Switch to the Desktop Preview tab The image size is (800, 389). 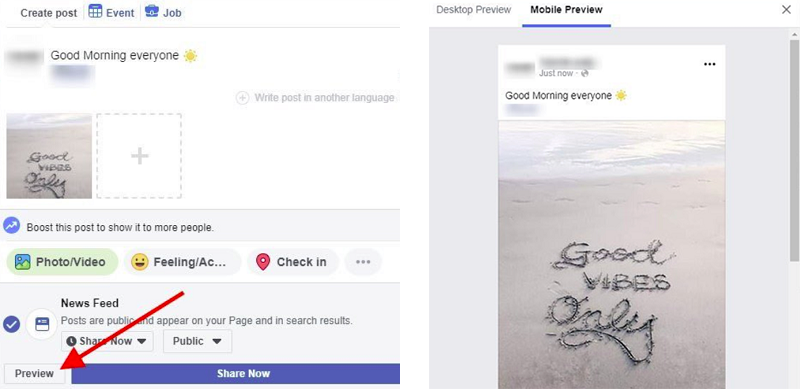pos(473,10)
